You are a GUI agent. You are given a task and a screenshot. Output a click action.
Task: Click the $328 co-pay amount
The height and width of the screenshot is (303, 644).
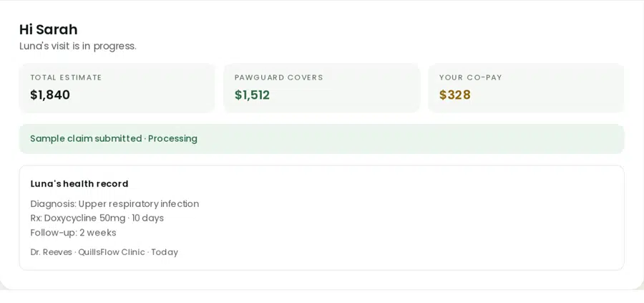tap(454, 95)
